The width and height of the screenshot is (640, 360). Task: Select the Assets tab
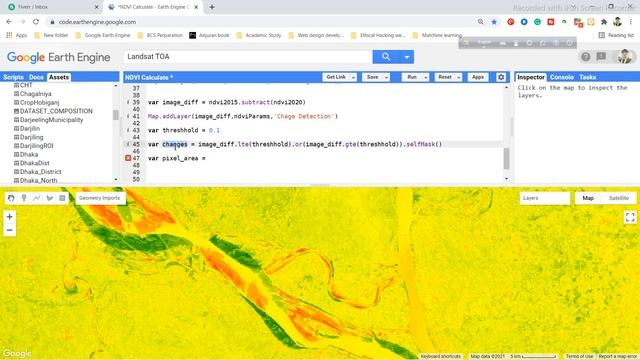[x=59, y=77]
